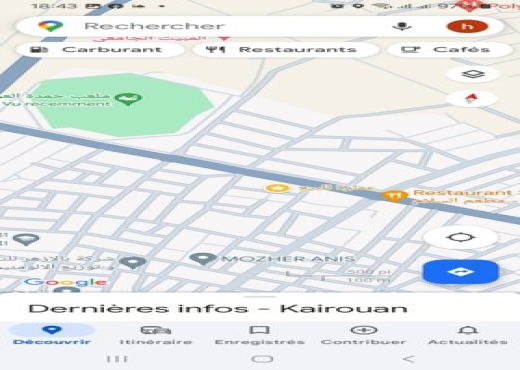Tap the blue directions floating button

point(461,272)
